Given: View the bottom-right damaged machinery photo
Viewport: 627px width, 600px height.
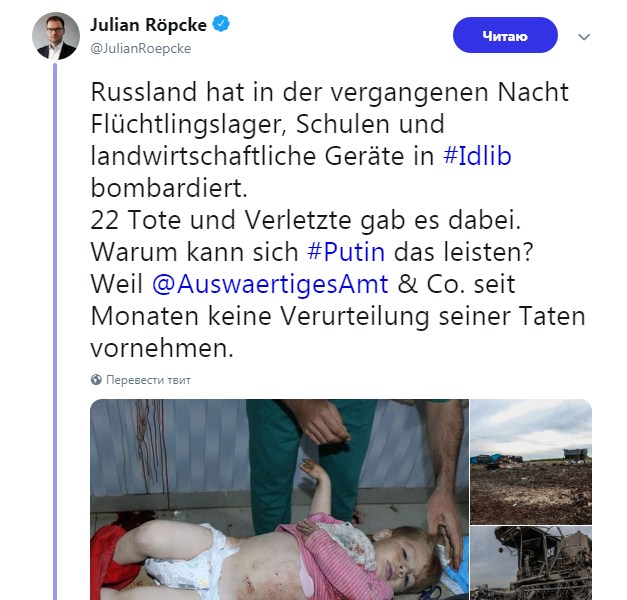Looking at the screenshot, I should click(x=531, y=564).
